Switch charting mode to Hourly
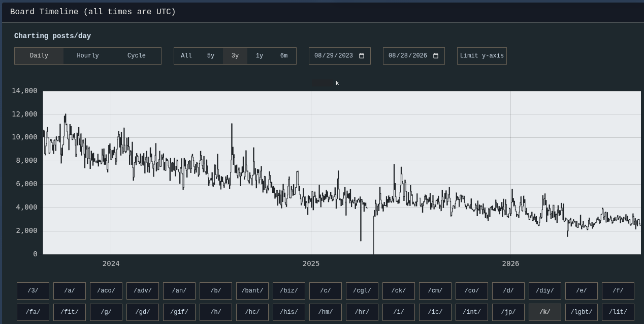The image size is (644, 324). [88, 56]
